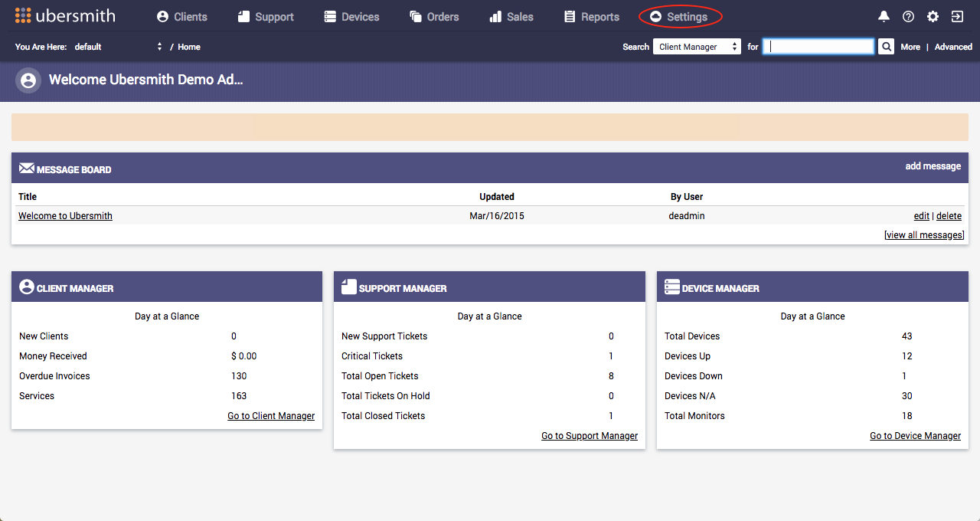The image size is (980, 521).
Task: Open Advanced search
Action: [x=953, y=47]
